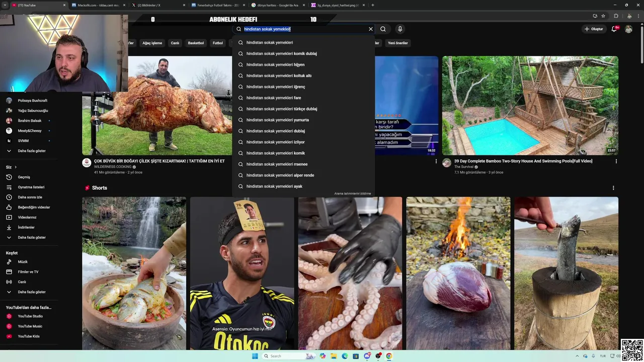Open the account avatar menu
This screenshot has height=362, width=644.
(x=629, y=29)
